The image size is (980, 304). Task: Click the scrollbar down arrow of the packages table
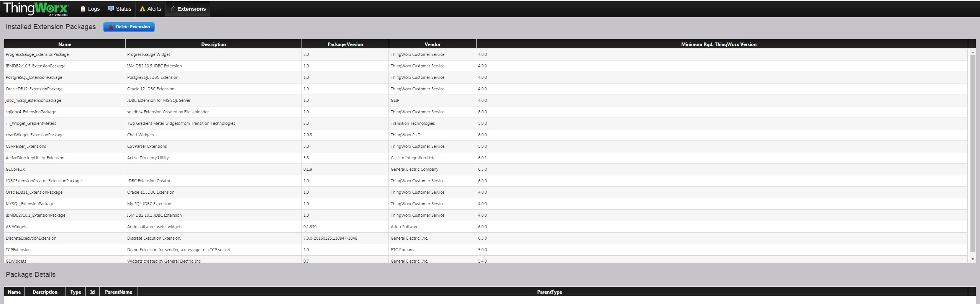pos(973,259)
